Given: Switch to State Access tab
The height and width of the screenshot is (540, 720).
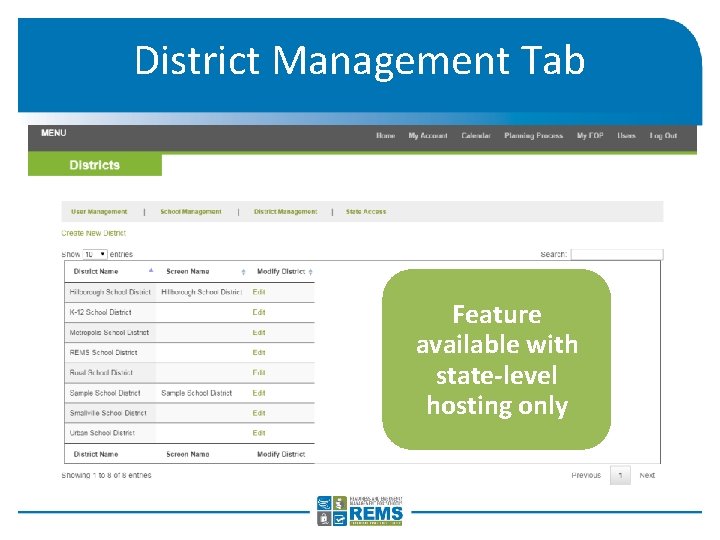Looking at the screenshot, I should click(x=366, y=212).
